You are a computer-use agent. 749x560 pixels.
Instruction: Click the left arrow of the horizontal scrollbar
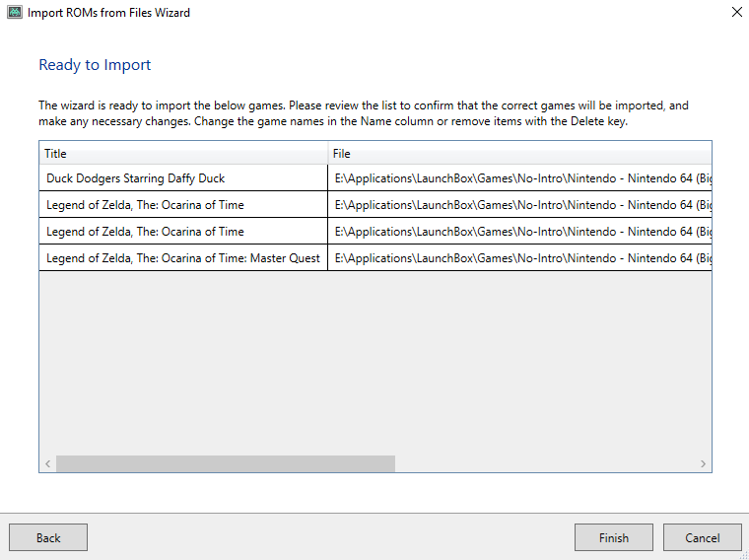click(x=47, y=463)
